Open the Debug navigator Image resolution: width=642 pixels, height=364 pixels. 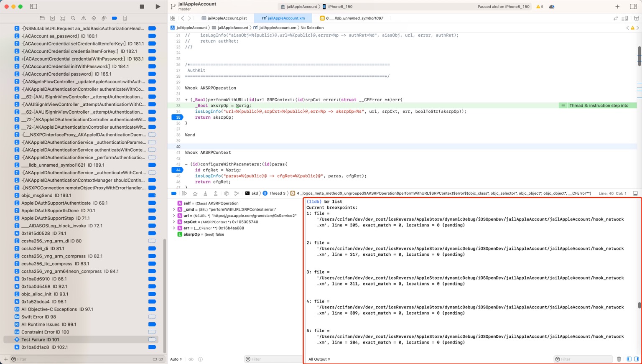(x=104, y=18)
